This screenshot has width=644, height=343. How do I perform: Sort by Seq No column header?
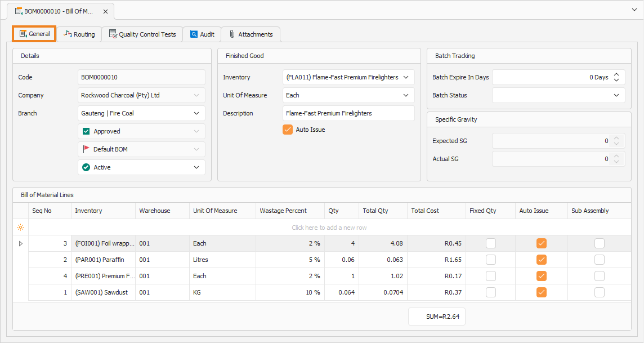(x=50, y=211)
